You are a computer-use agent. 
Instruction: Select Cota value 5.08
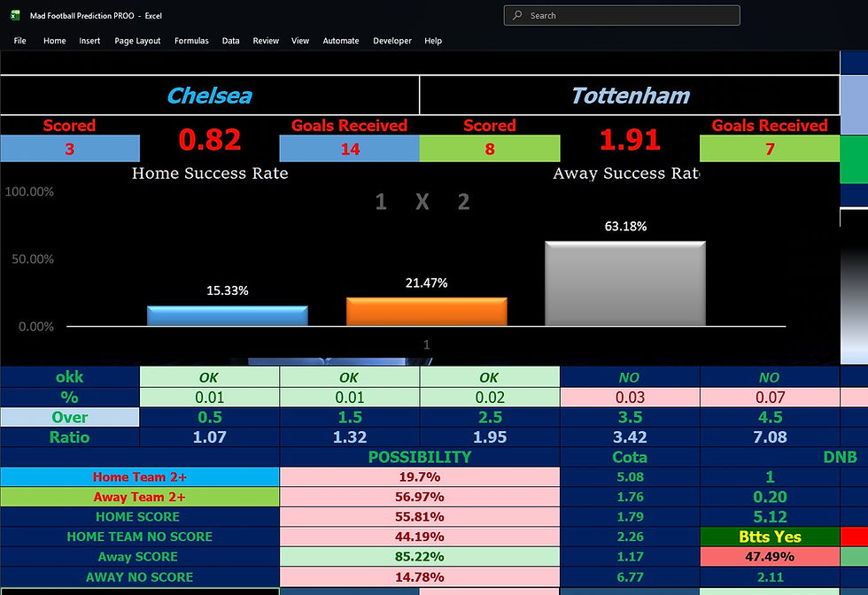630,476
